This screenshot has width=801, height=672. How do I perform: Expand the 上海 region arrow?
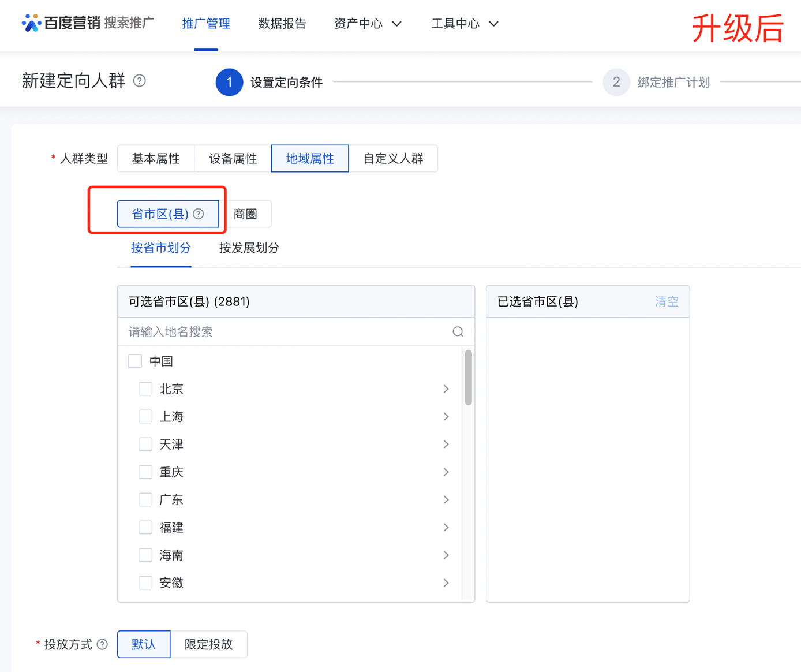coord(446,417)
